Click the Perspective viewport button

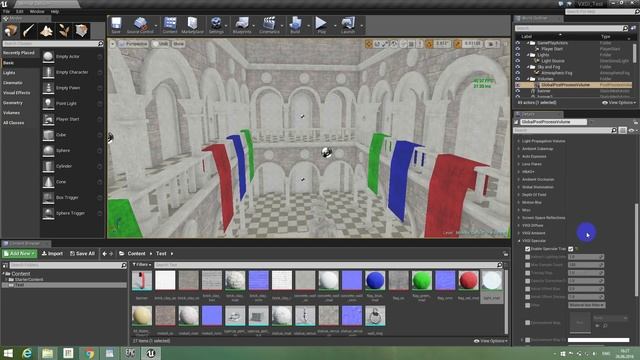click(133, 44)
